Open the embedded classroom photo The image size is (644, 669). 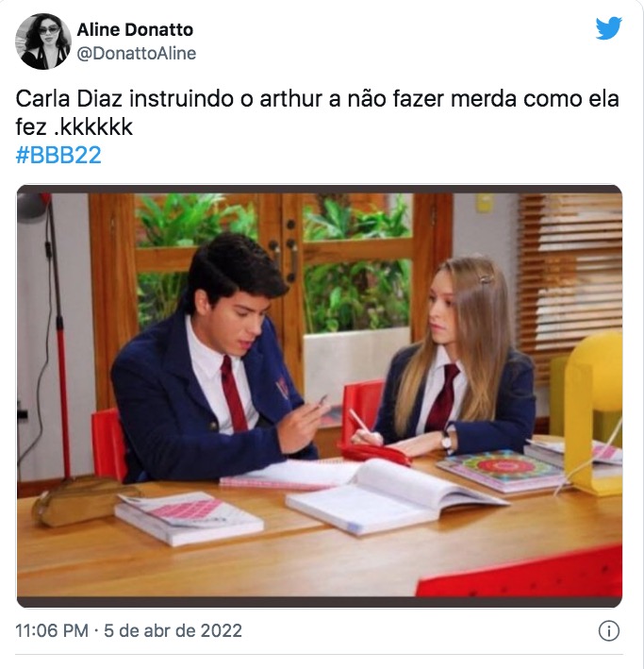click(320, 396)
